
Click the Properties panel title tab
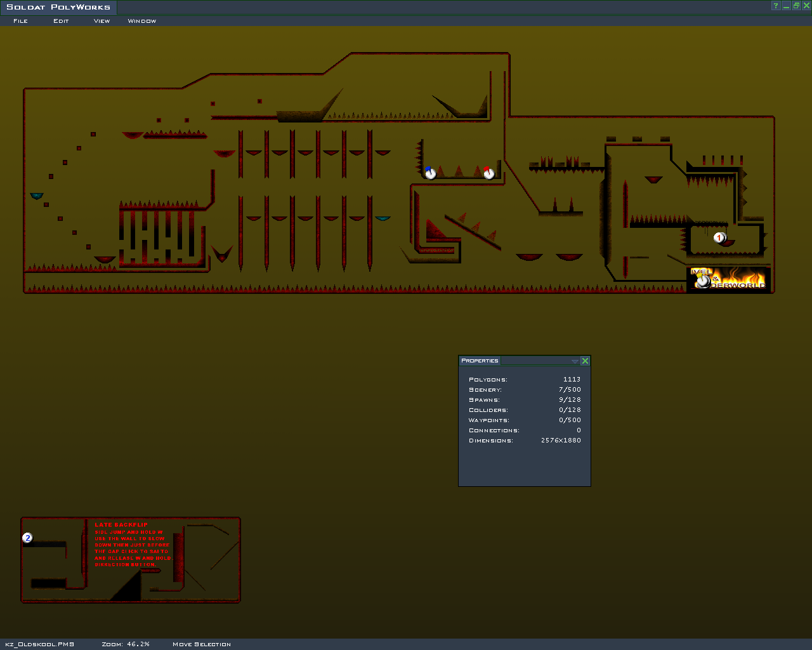coord(480,361)
